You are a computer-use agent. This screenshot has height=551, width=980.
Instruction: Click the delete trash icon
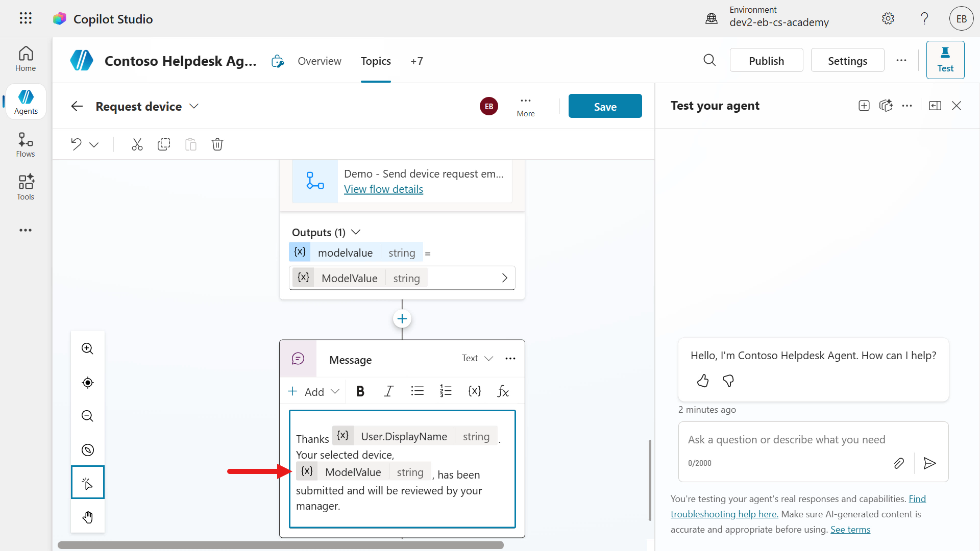(x=217, y=144)
